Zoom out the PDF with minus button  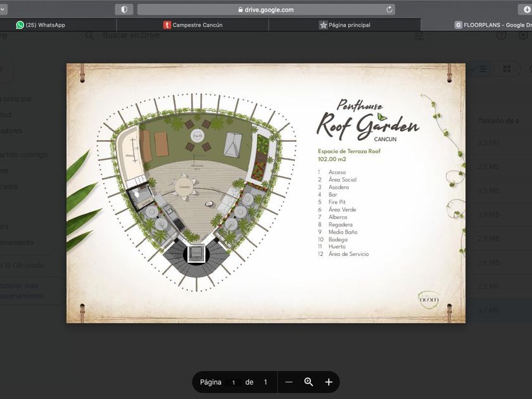click(x=289, y=382)
